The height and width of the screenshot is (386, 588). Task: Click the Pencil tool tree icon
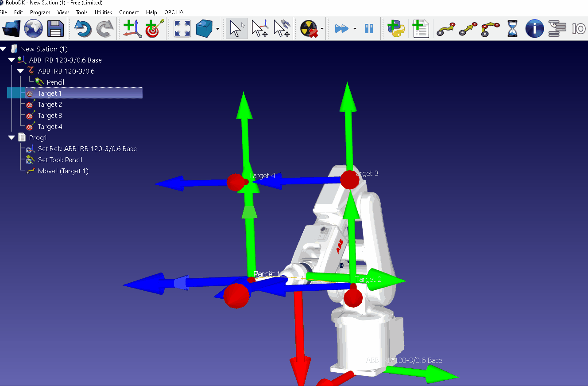click(x=39, y=82)
